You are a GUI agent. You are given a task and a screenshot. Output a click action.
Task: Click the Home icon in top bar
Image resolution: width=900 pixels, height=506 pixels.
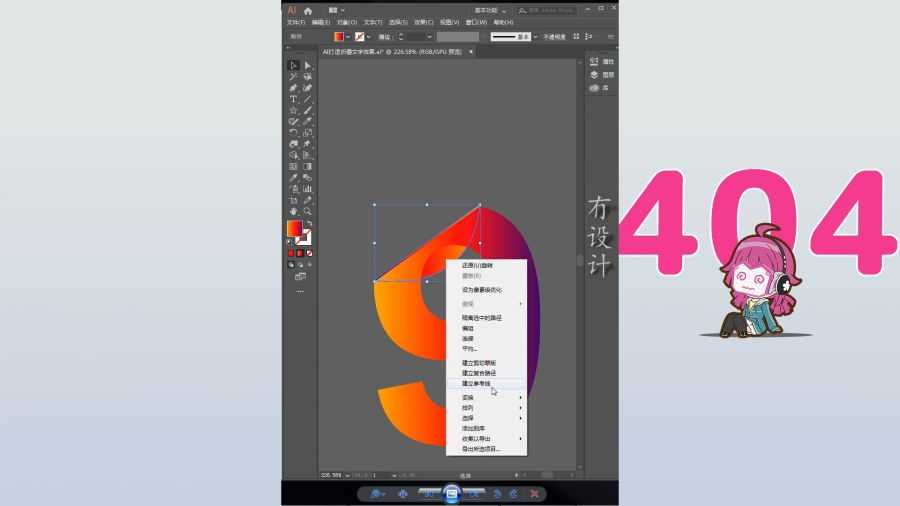point(308,10)
